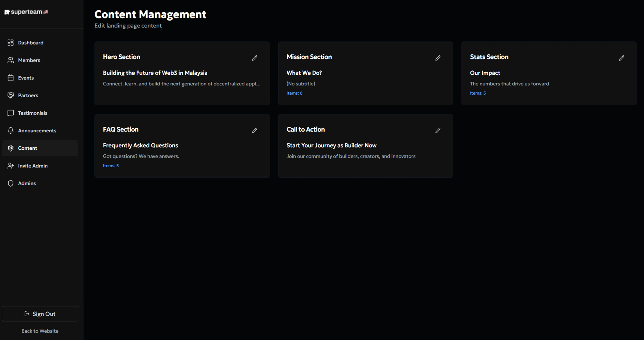Click the Admins shield icon

pos(11,183)
